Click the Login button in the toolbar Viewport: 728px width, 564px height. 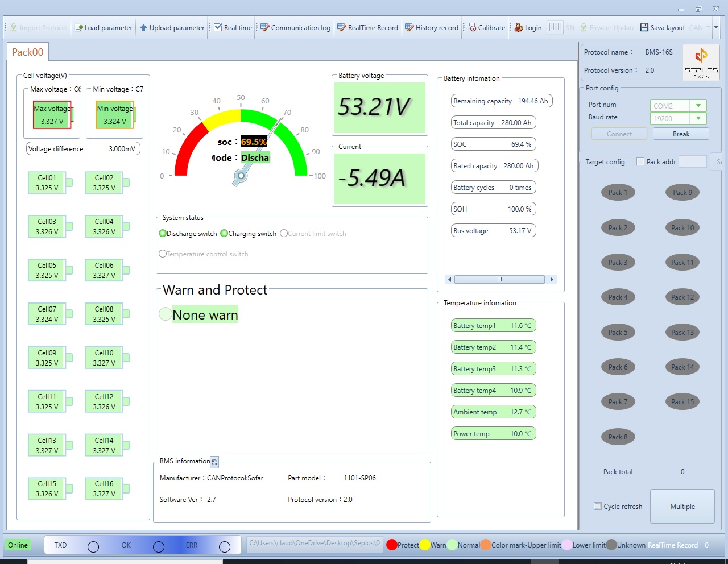pos(528,27)
